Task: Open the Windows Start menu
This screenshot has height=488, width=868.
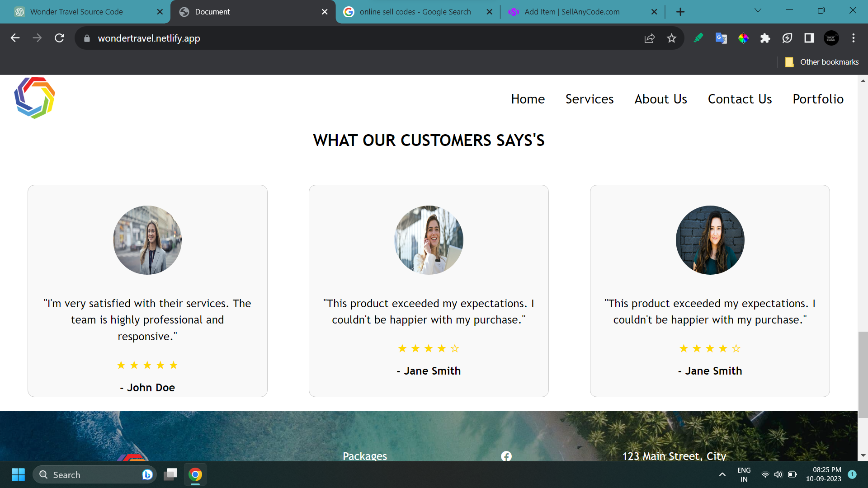Action: point(18,474)
